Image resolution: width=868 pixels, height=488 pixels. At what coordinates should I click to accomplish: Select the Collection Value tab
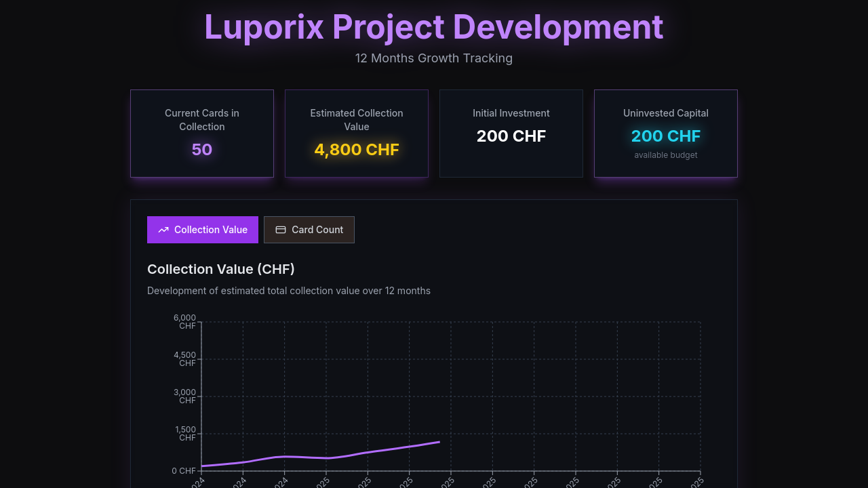203,230
